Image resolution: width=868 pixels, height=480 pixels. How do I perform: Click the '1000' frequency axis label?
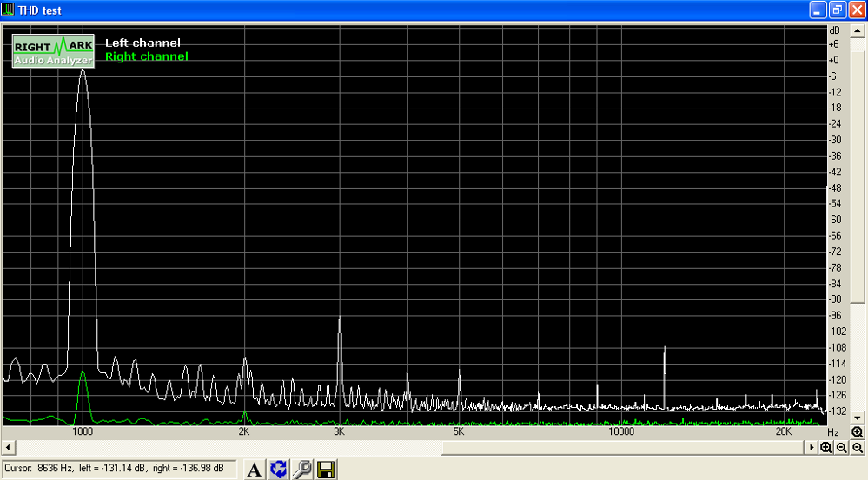pyautogui.click(x=83, y=432)
